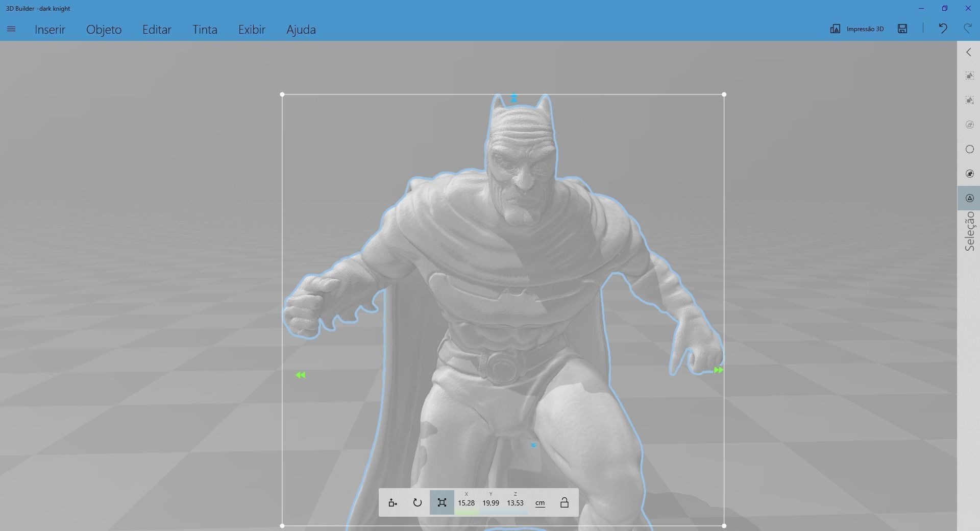Open the Editar menu
This screenshot has width=980, height=531.
click(x=157, y=29)
